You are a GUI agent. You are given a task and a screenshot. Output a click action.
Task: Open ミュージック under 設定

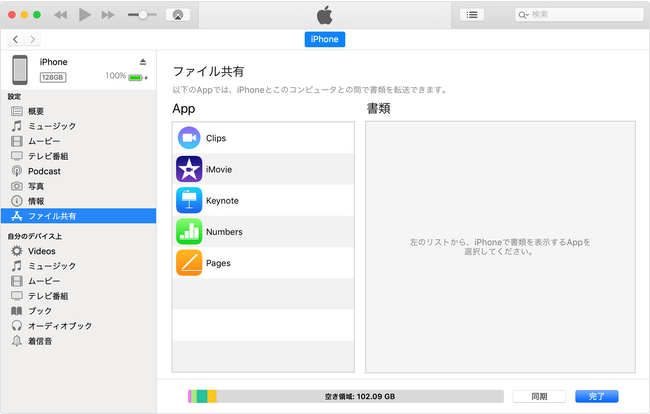pyautogui.click(x=78, y=126)
